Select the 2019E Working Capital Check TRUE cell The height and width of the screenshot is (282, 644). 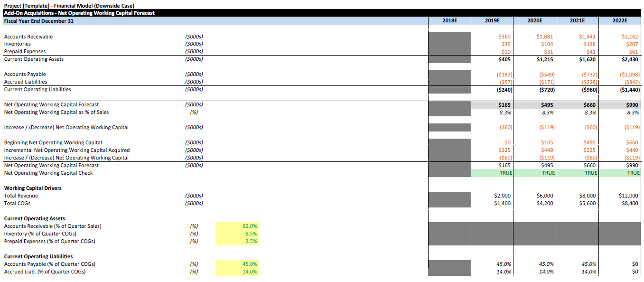point(492,173)
